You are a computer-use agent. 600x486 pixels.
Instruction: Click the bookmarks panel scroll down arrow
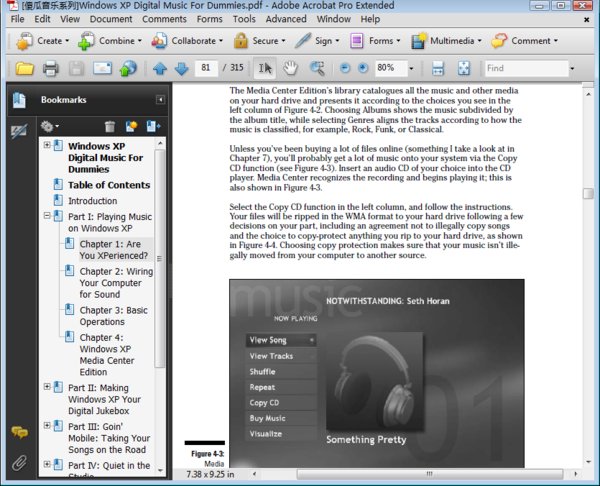pos(160,471)
